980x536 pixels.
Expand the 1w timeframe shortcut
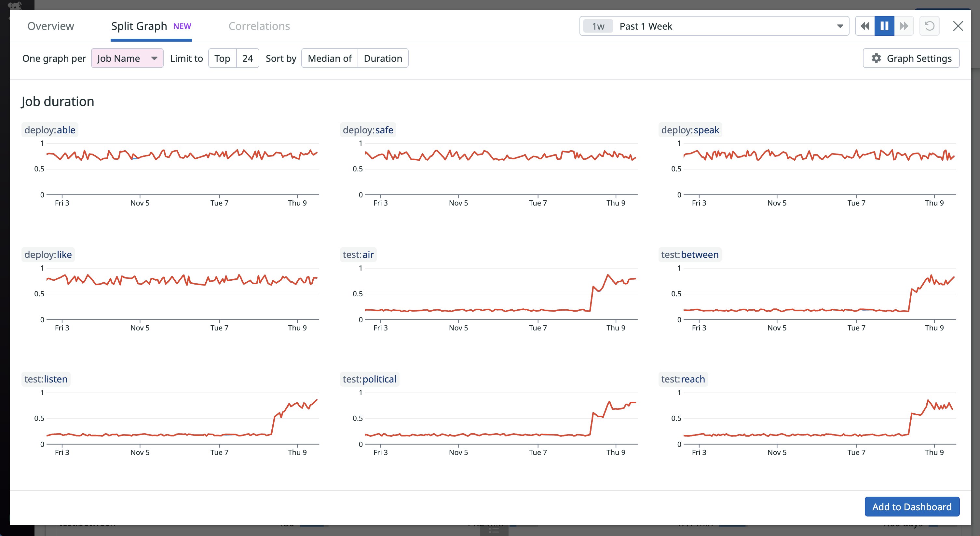click(597, 26)
